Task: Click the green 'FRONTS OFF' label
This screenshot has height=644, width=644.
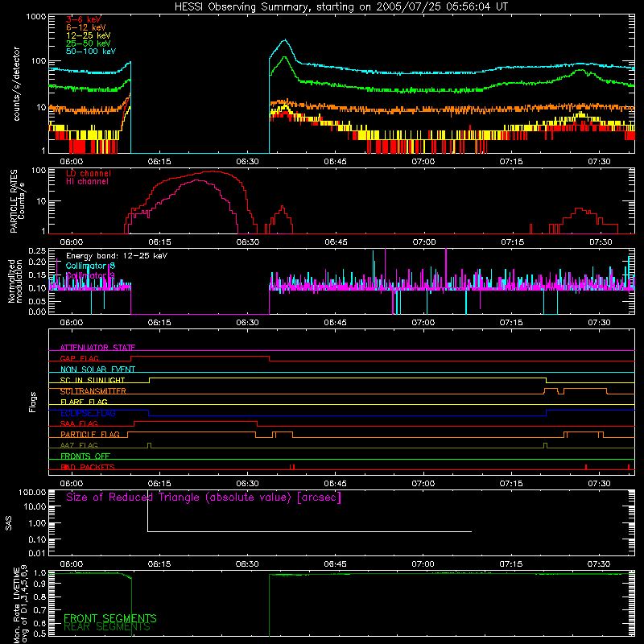Action: (x=85, y=456)
